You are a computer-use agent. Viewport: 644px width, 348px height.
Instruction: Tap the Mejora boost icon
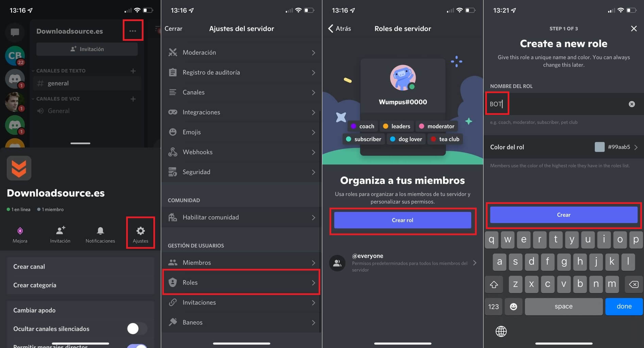[20, 231]
